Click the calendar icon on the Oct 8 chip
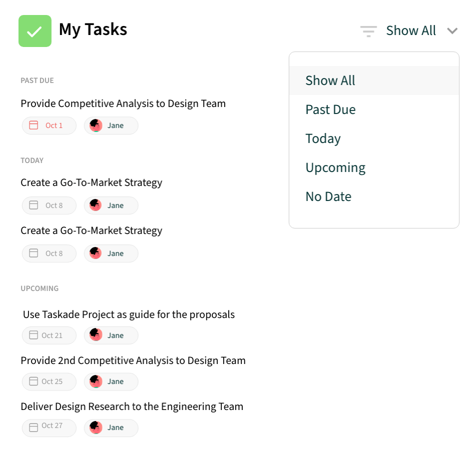Viewport: 476px width, 455px height. pos(34,205)
